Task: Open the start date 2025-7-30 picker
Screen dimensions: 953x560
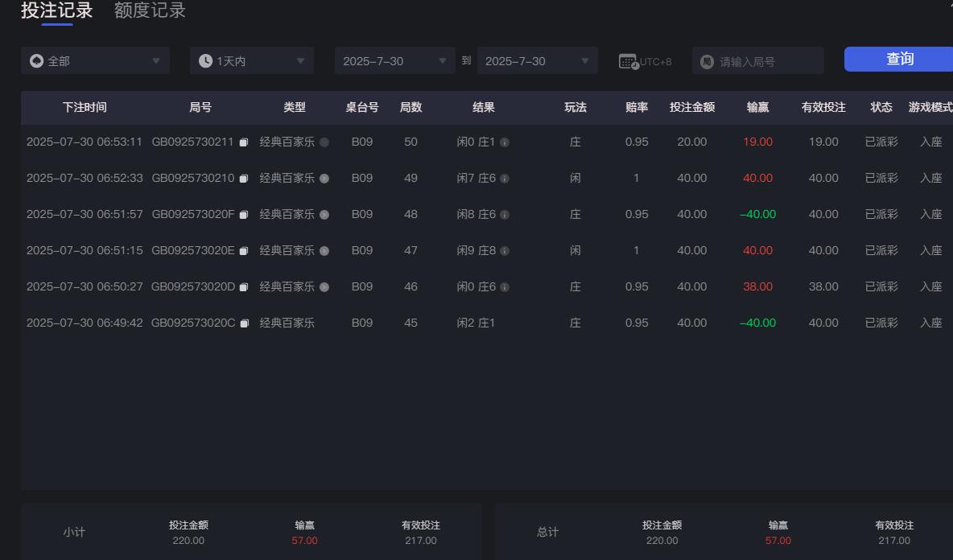Action: 394,60
